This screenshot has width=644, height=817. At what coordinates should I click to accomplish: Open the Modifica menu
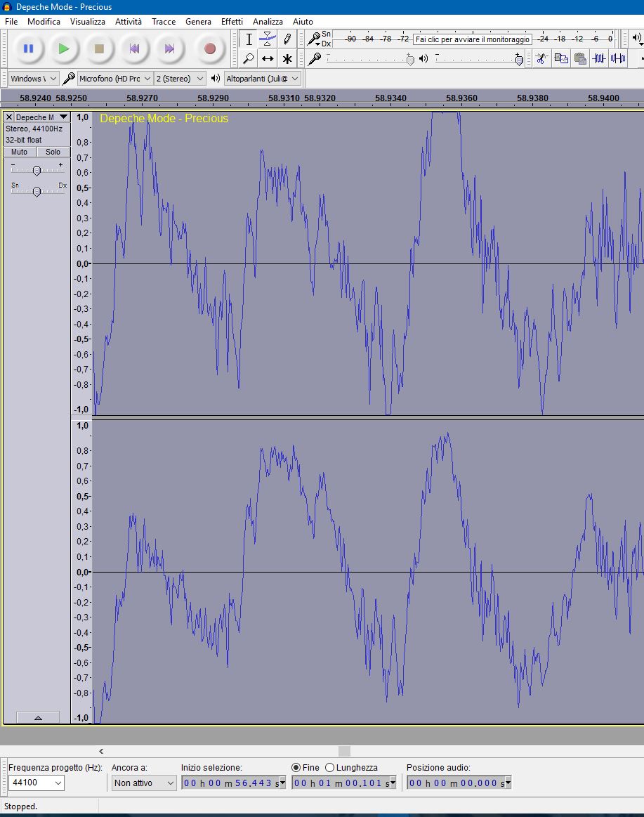(44, 21)
